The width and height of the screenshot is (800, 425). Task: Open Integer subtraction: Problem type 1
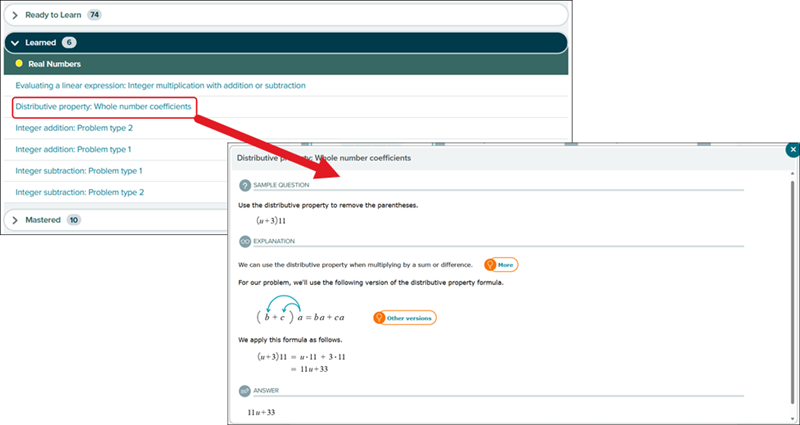click(x=79, y=171)
